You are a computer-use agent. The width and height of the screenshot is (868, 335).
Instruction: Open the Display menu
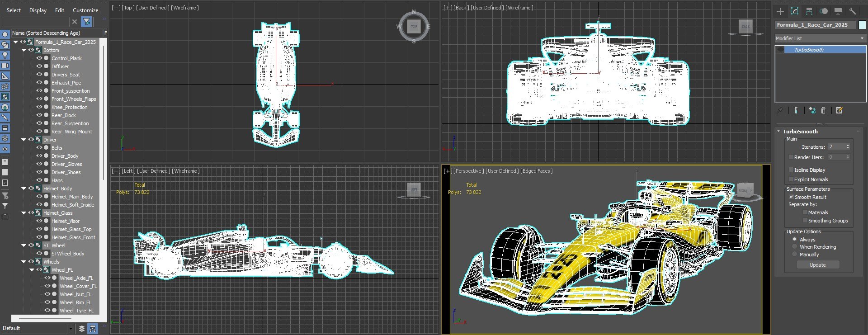point(38,10)
